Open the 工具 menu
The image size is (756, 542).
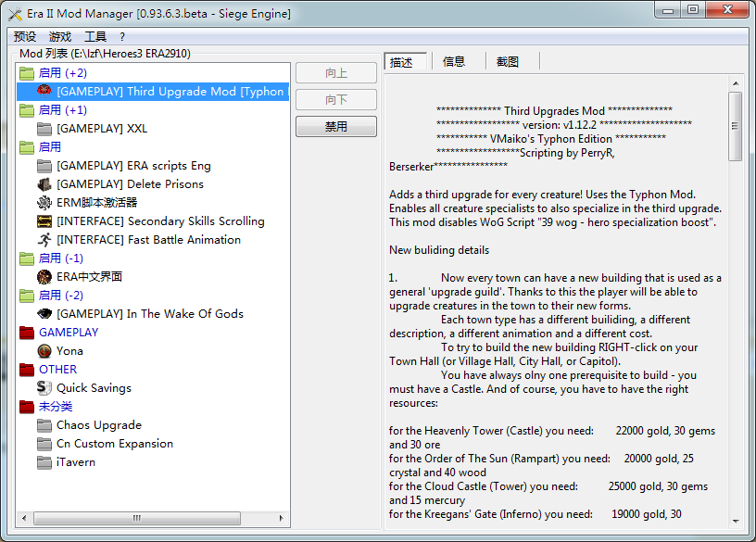(x=95, y=37)
